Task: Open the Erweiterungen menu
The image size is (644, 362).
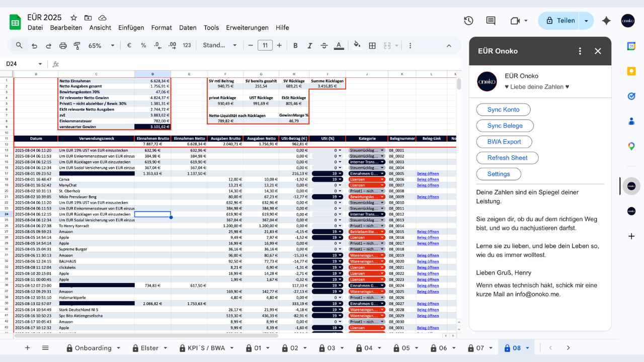Action: pos(247,28)
